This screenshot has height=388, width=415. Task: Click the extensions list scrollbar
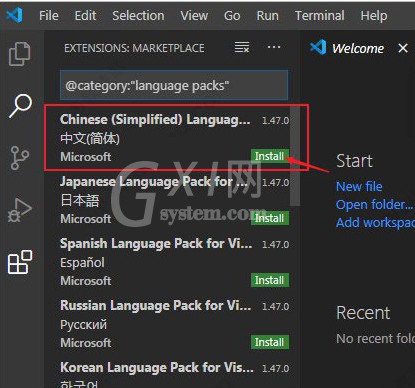tap(295, 155)
